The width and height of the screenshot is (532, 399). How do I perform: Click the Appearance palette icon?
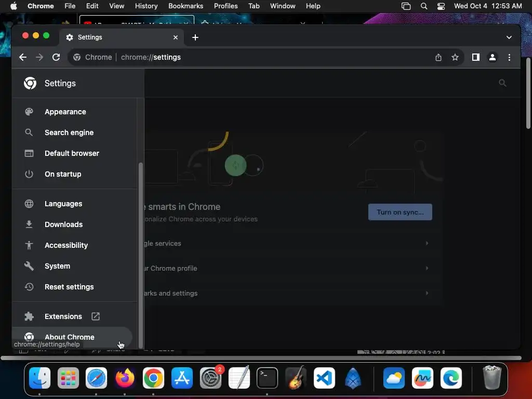coord(29,112)
